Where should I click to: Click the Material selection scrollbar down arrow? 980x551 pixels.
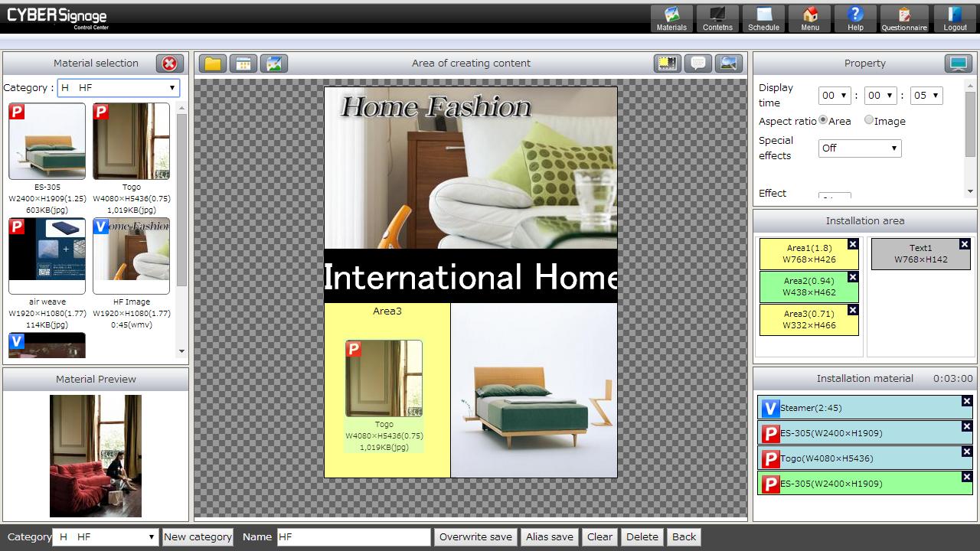pyautogui.click(x=181, y=351)
